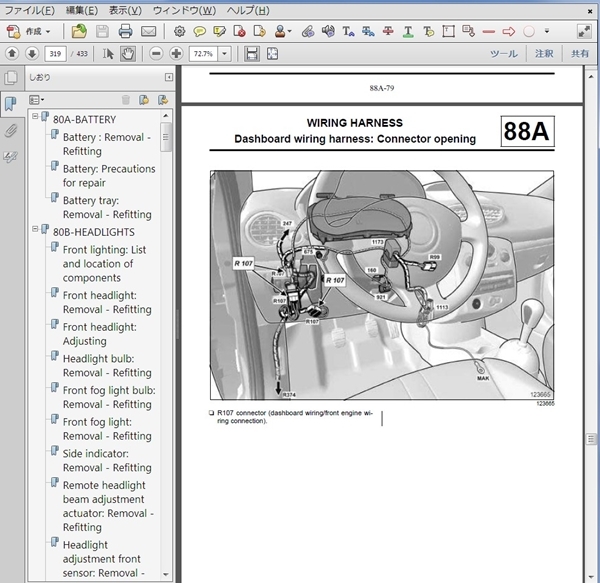Go to next page arrow

(x=32, y=54)
